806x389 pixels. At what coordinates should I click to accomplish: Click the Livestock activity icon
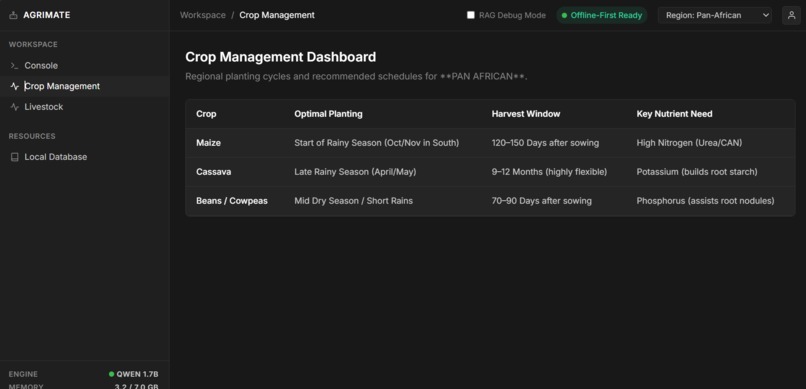click(x=14, y=107)
